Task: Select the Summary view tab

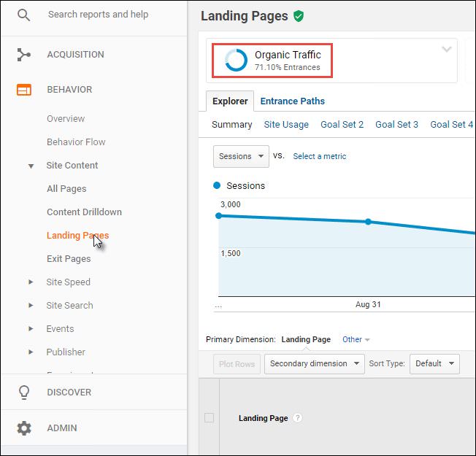Action: point(232,124)
